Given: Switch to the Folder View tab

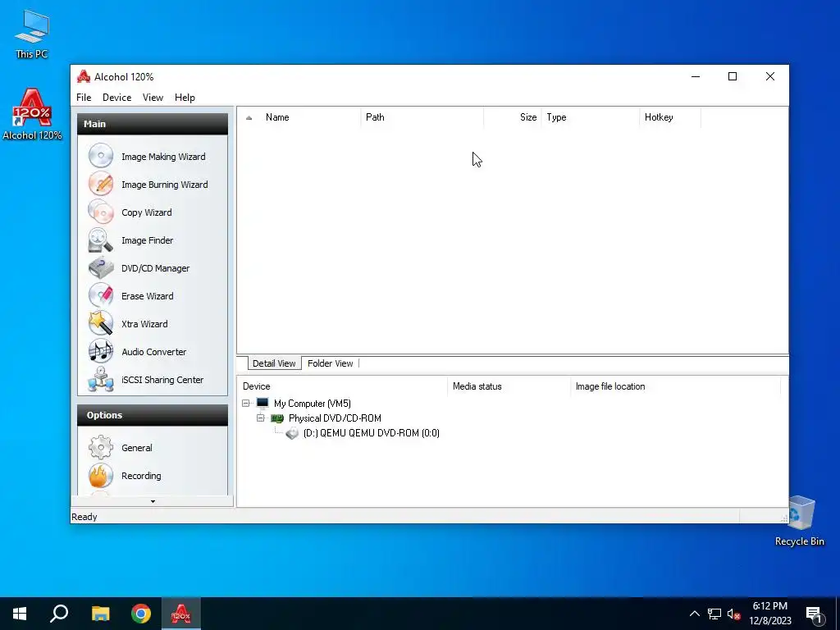Looking at the screenshot, I should click(330, 363).
